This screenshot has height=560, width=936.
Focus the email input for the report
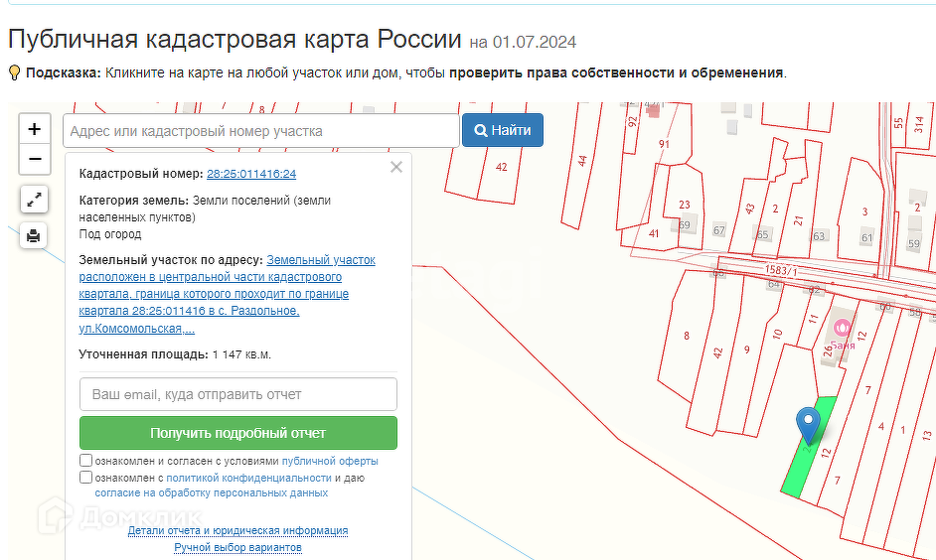tap(238, 394)
